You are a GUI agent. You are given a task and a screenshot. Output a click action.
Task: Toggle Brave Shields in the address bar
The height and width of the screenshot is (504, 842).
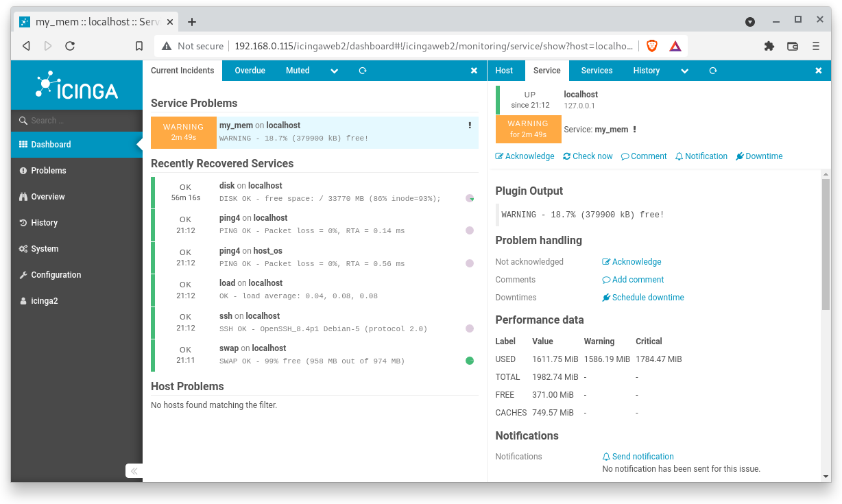click(x=651, y=46)
